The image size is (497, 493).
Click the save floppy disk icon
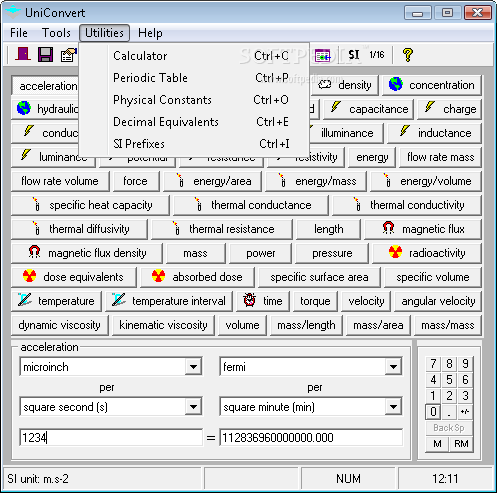click(45, 54)
